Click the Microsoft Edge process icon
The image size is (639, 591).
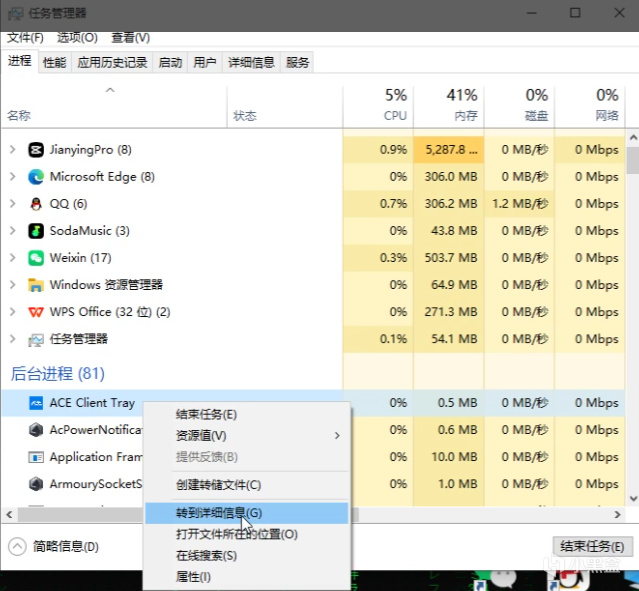(x=36, y=177)
